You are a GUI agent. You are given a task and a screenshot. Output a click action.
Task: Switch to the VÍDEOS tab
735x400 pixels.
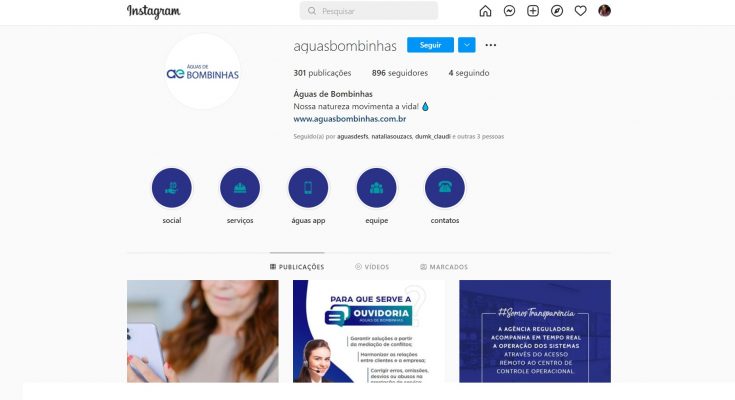click(372, 267)
